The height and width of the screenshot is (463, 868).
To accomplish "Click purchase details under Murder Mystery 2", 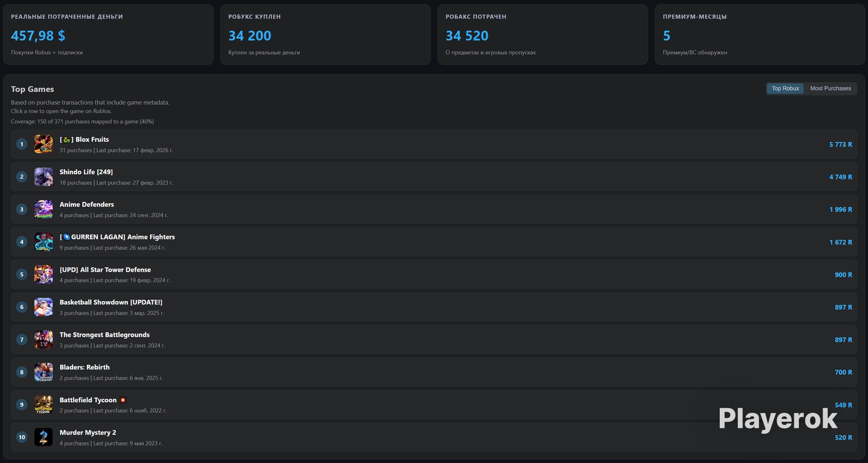I will (111, 444).
